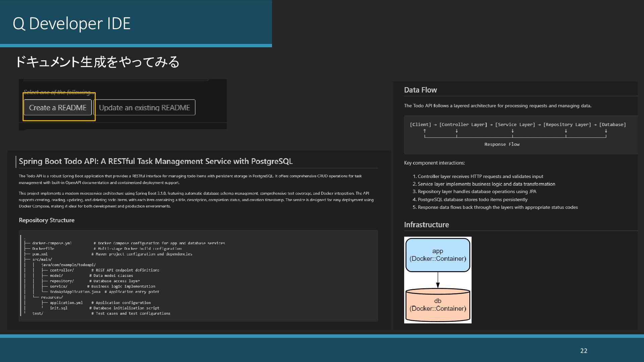Click the controller/ folder in the tree
The image size is (644, 362).
[x=62, y=270]
